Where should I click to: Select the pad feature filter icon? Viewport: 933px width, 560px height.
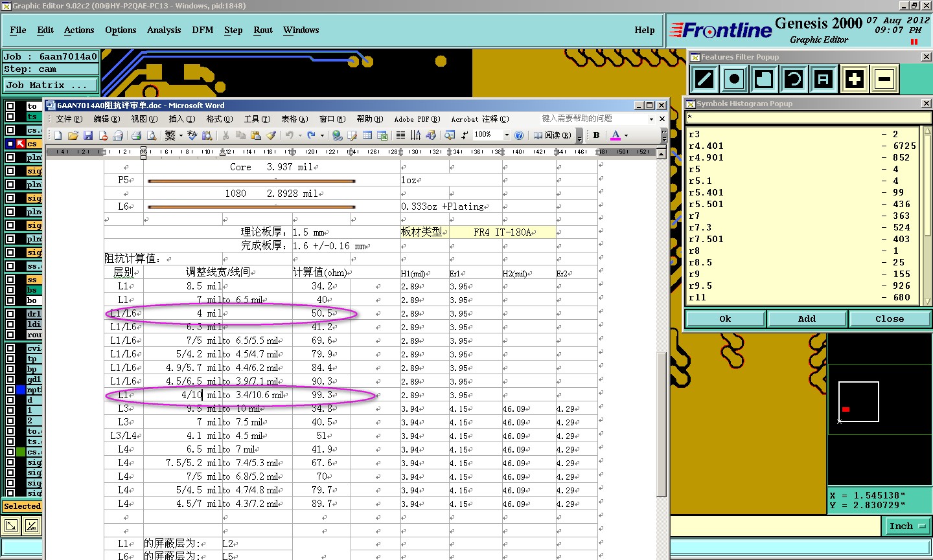click(734, 80)
